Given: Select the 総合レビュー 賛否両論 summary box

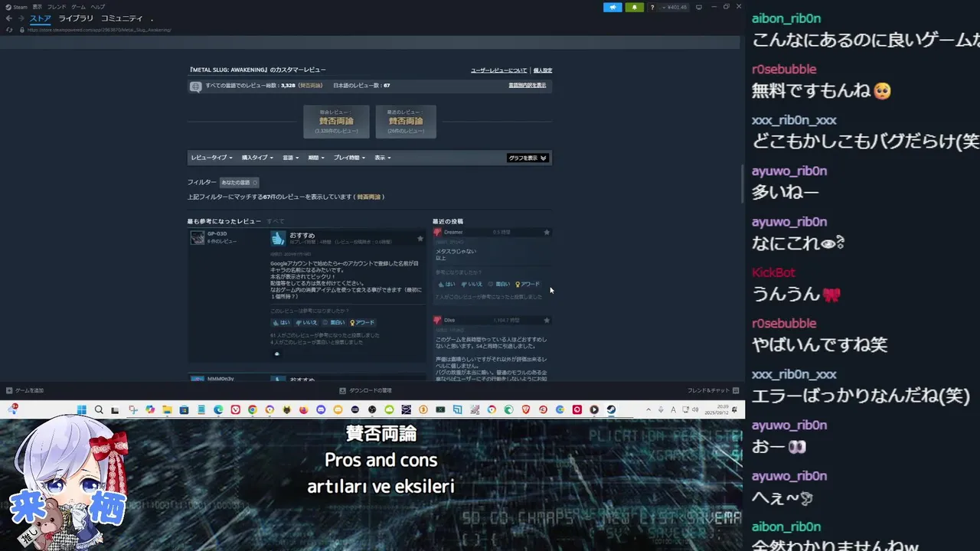Looking at the screenshot, I should pyautogui.click(x=336, y=122).
